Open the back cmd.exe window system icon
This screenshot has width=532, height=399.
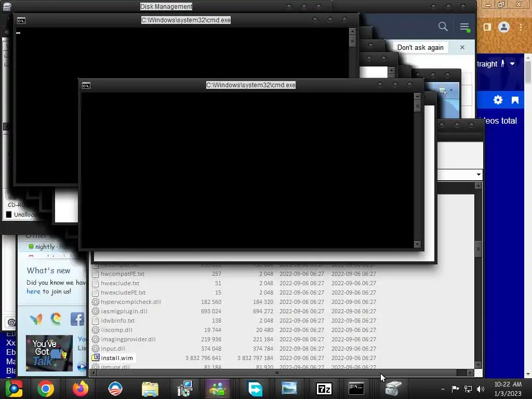[21, 21]
